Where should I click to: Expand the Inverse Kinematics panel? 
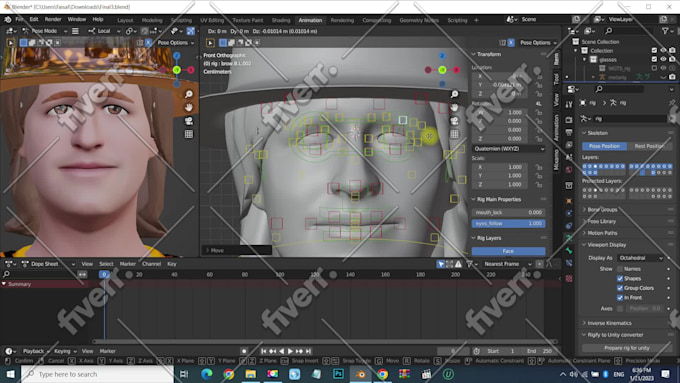[609, 323]
